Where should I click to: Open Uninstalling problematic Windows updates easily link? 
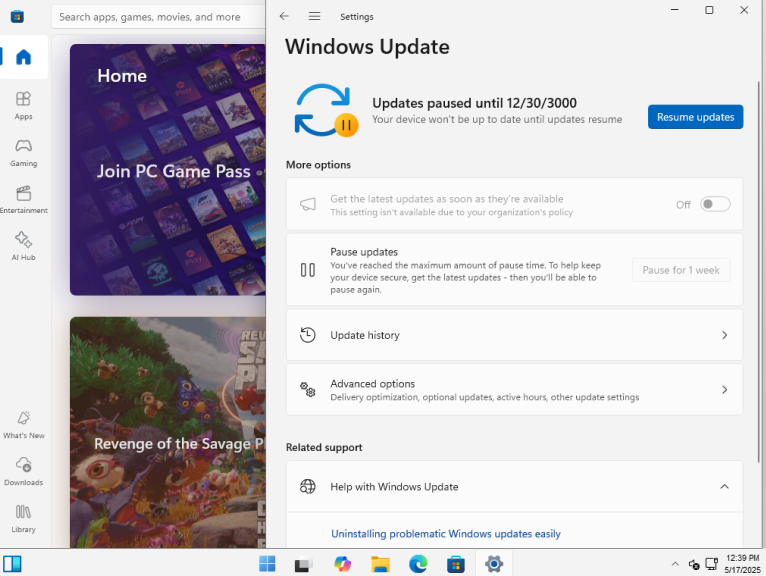(446, 533)
